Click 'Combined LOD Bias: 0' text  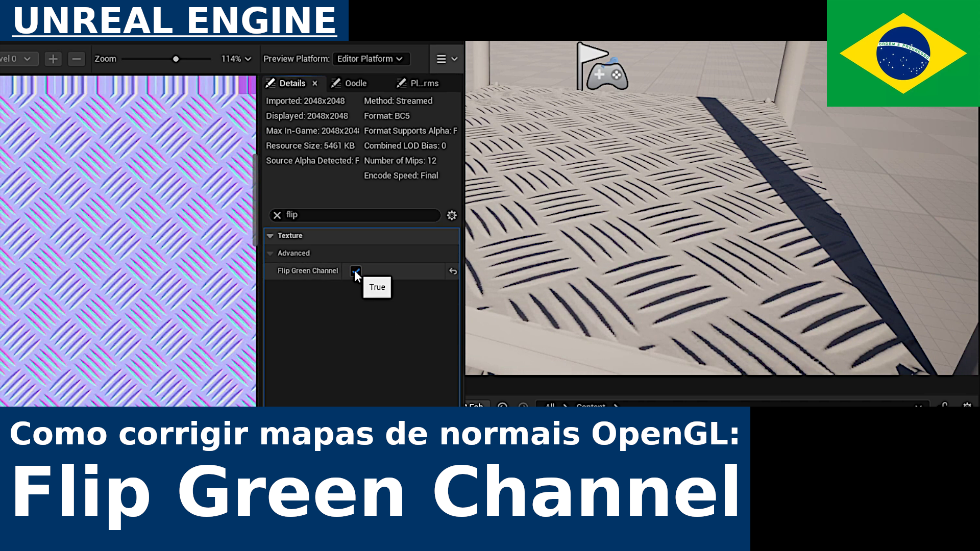[405, 146]
